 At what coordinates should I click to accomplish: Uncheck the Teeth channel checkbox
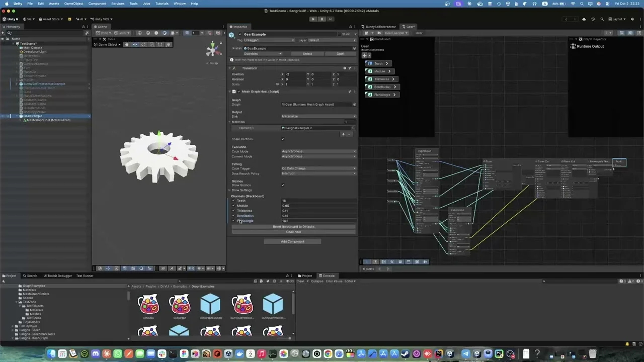click(233, 201)
